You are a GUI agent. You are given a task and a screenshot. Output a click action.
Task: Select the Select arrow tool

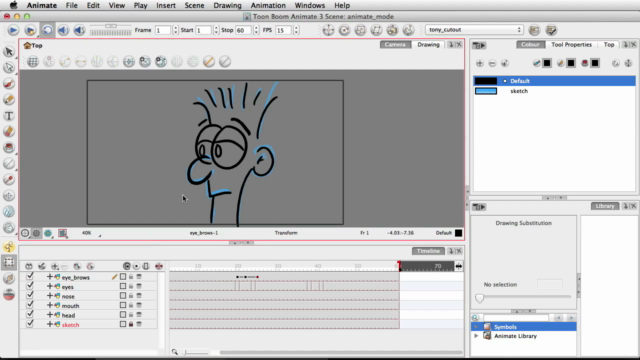[x=9, y=51]
